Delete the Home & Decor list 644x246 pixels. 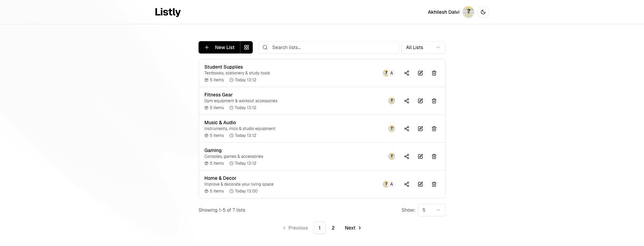point(434,184)
